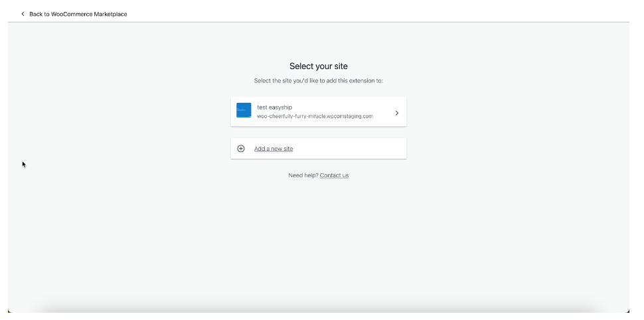Open the blue test easyship site thumbnail

pos(244,110)
